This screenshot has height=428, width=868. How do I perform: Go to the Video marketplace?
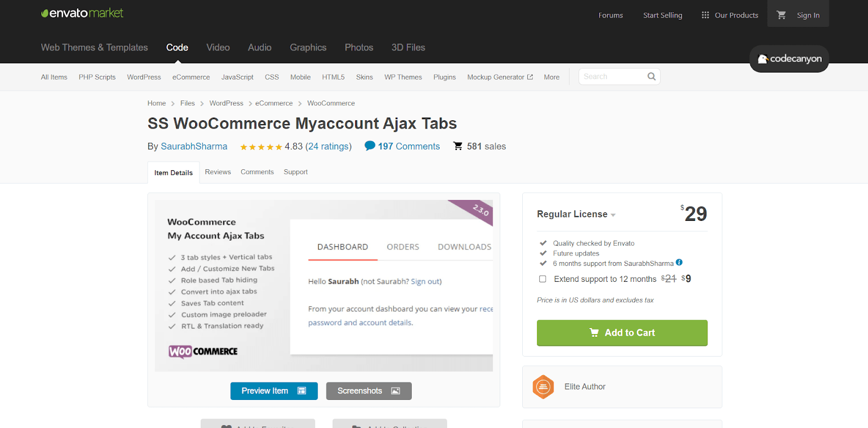pyautogui.click(x=218, y=47)
